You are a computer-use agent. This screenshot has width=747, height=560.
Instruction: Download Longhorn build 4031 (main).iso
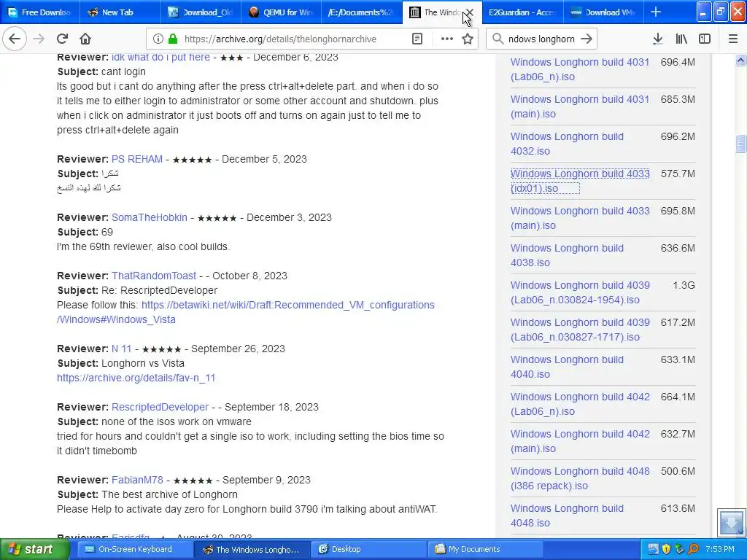coord(580,106)
